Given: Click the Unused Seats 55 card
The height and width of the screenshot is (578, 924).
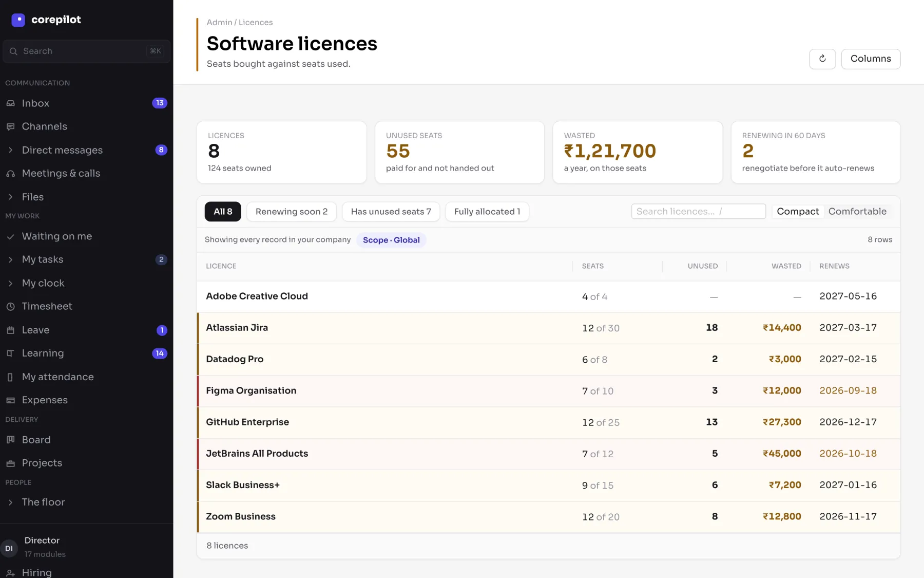Looking at the screenshot, I should pos(459,152).
